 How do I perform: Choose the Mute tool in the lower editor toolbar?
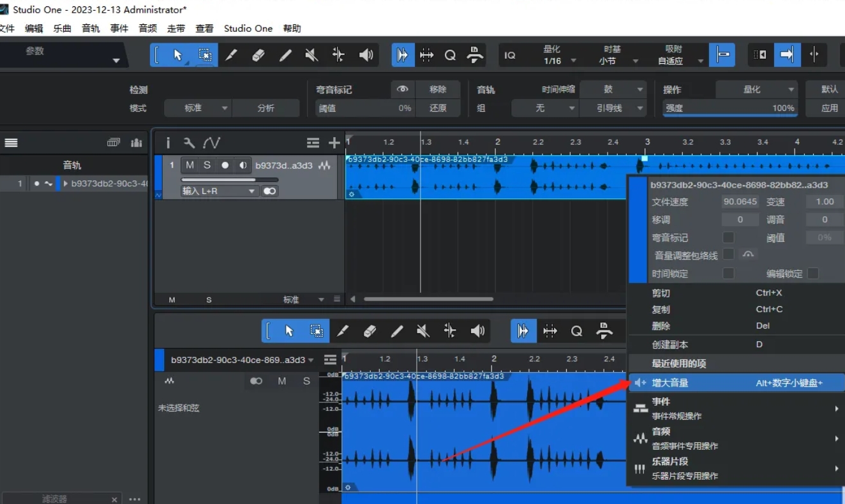coord(423,331)
